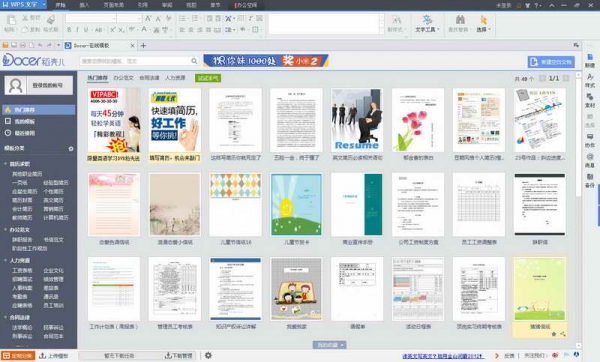Click the Print icon in quick toolbar
The width and height of the screenshot is (600, 362).
point(23,45)
